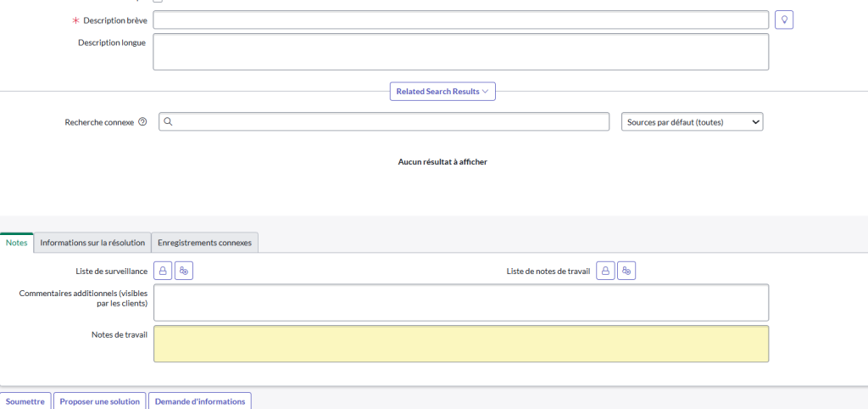868x409 pixels.
Task: Open the Sources par défaut (toutes) dropdown
Action: coord(692,122)
